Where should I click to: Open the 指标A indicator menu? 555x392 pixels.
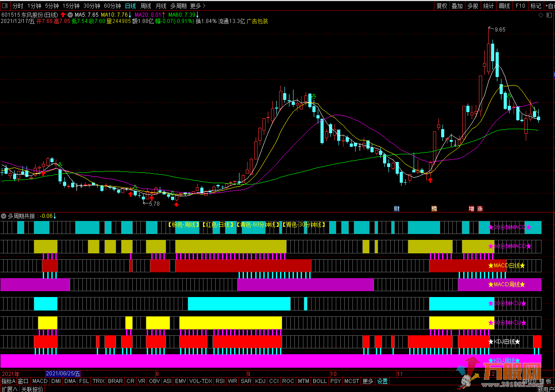coord(9,381)
